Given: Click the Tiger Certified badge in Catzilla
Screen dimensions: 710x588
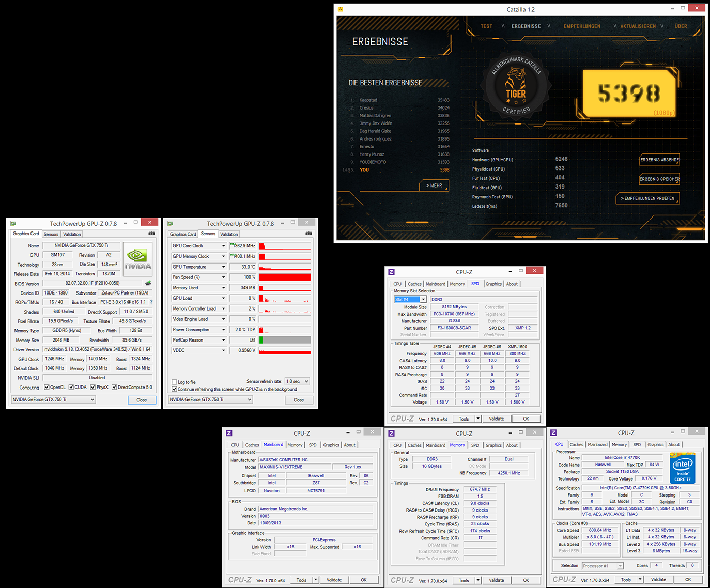Looking at the screenshot, I should (515, 86).
